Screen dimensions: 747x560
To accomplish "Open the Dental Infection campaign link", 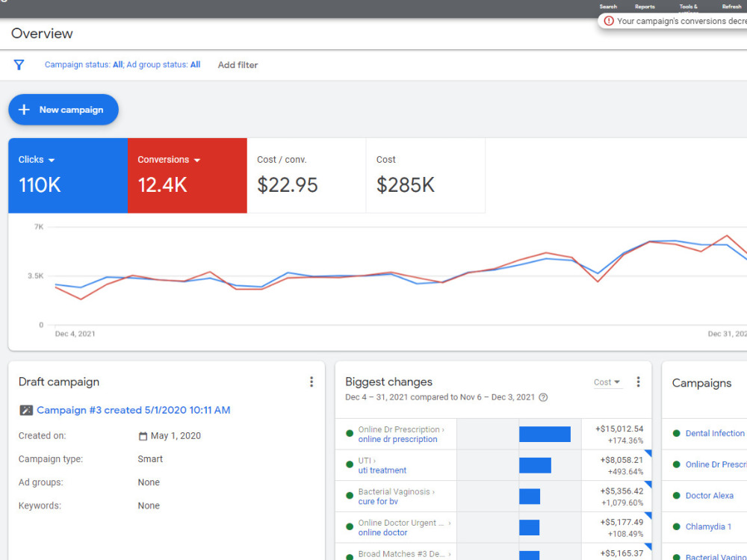I will (x=715, y=433).
